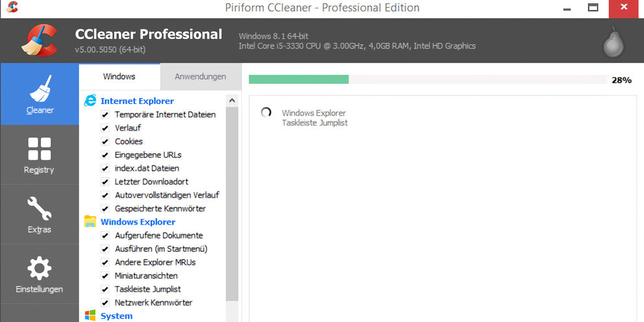Click 'Windows Explorer' text in results panel
The width and height of the screenshot is (644, 322).
click(x=314, y=113)
